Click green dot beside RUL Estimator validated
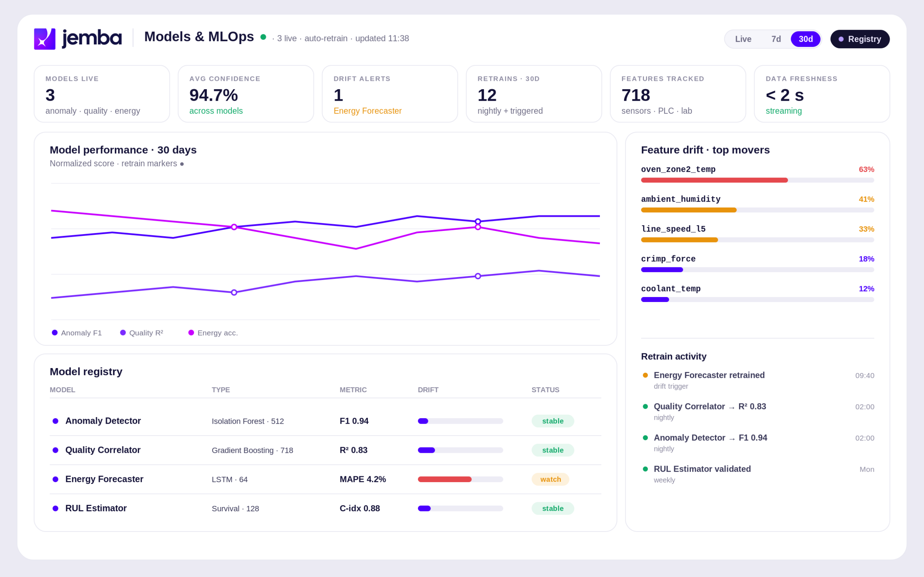924x577 pixels. 645,469
